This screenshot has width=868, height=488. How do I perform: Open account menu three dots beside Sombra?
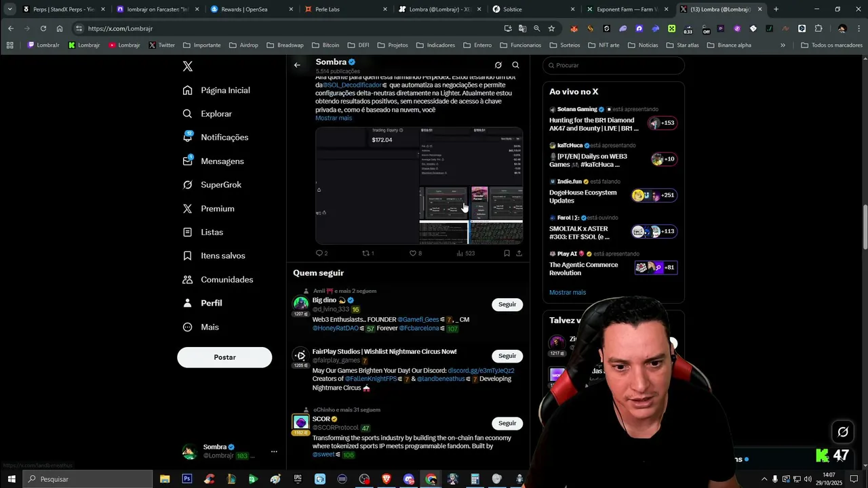tap(274, 451)
